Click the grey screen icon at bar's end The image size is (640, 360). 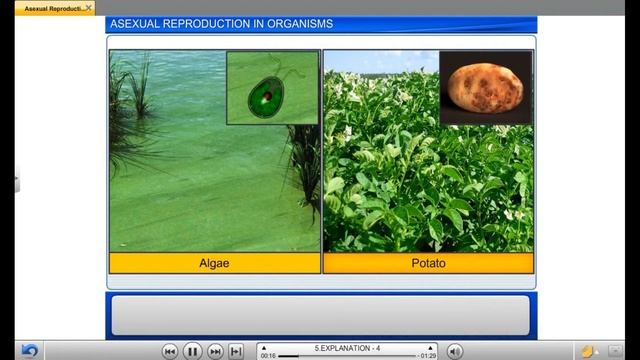point(615,351)
